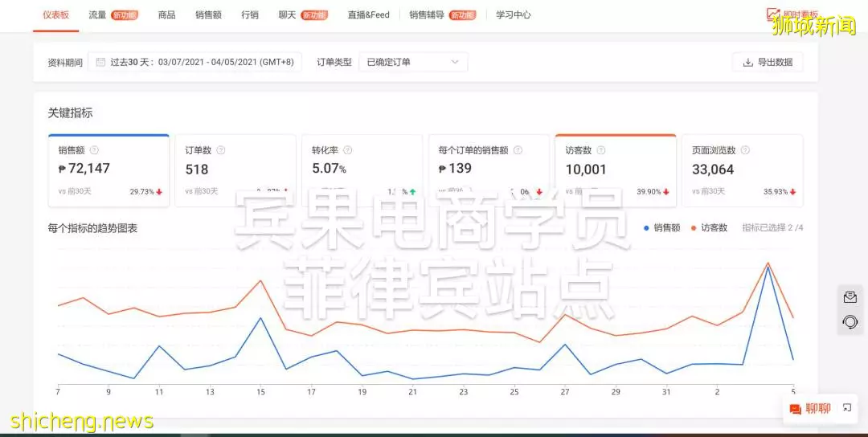Go to the 销售额 sales tab

tap(208, 15)
